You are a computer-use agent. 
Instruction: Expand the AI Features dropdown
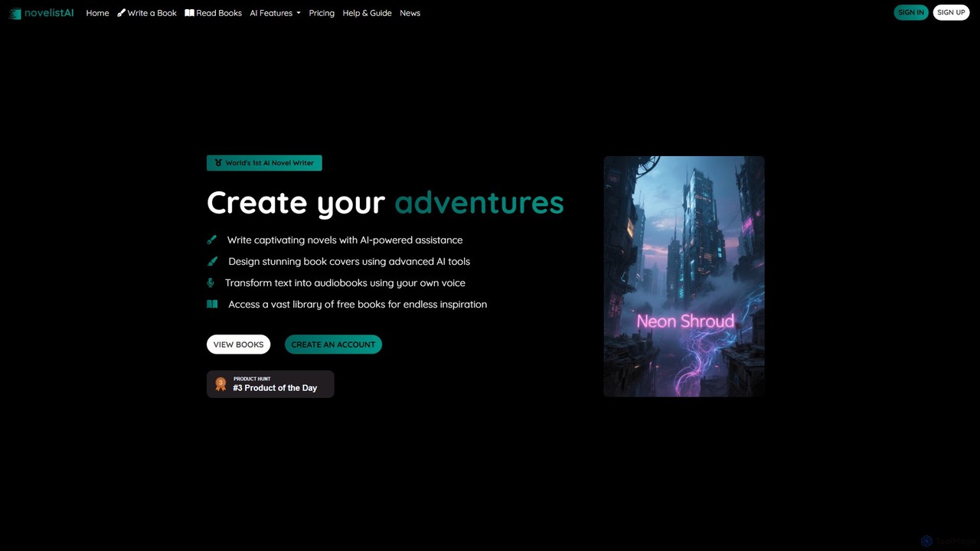(x=275, y=13)
